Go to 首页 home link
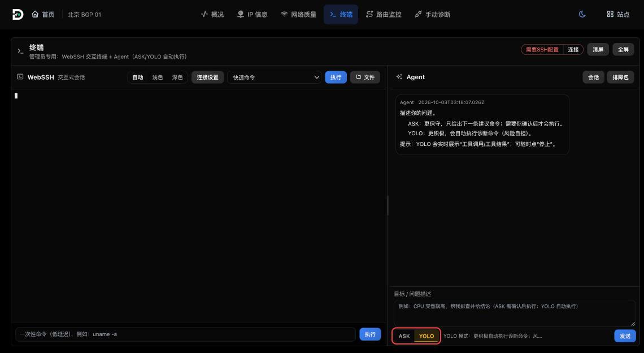The height and width of the screenshot is (353, 644). [43, 14]
